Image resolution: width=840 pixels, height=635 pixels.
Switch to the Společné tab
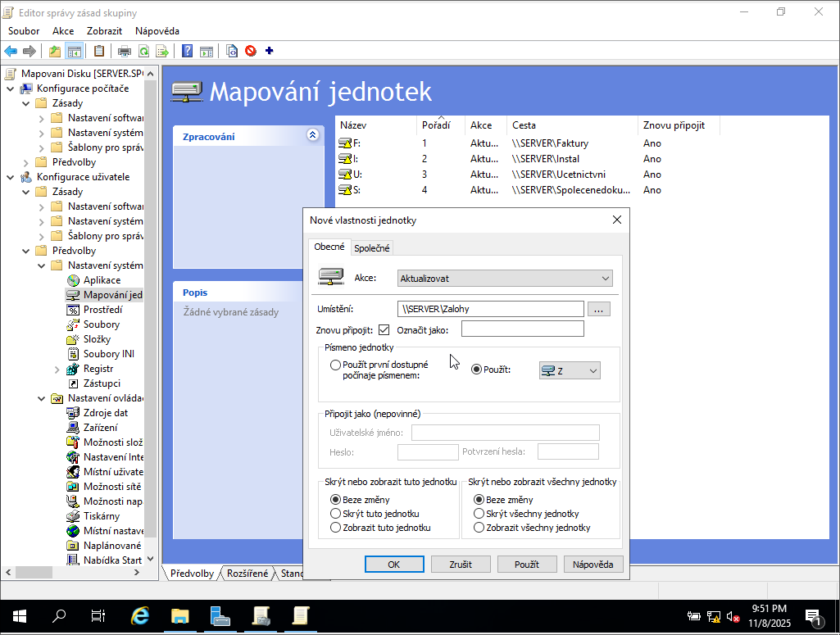(x=372, y=248)
